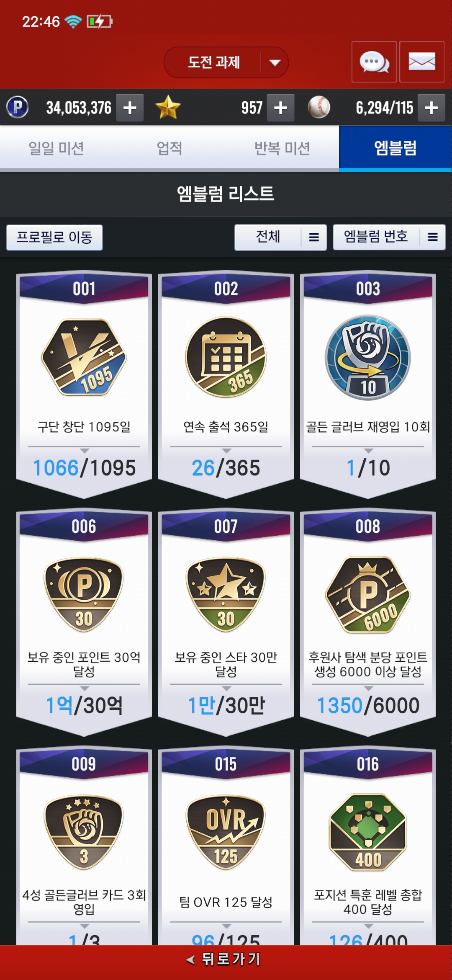Viewport: 452px width, 980px height.
Task: Select the 365 calendar attendance emblem
Action: tap(226, 357)
